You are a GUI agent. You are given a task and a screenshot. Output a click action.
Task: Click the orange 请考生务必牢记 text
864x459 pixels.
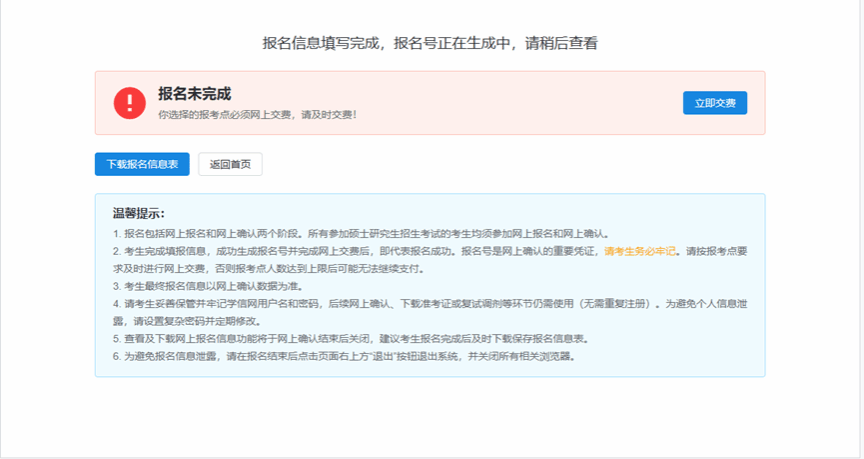[x=640, y=251]
